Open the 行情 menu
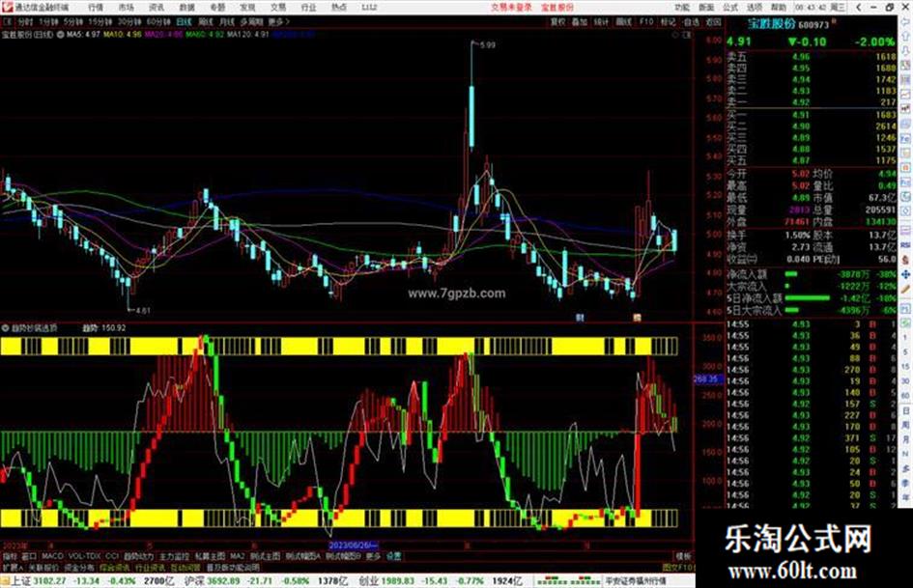 (96, 8)
